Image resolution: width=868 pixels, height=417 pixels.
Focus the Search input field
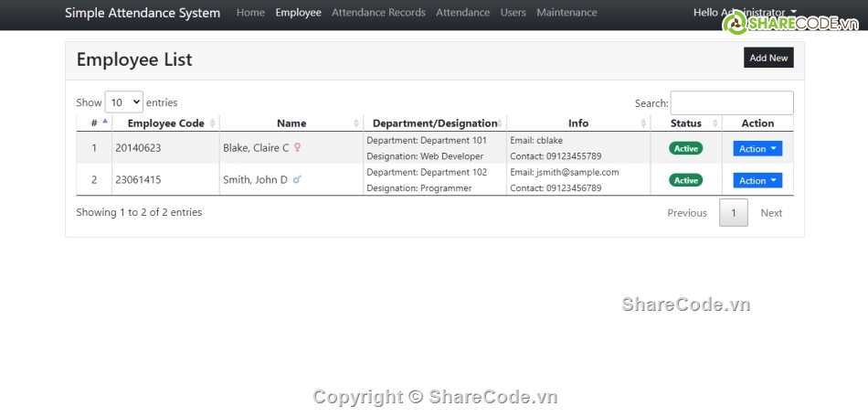tap(731, 103)
